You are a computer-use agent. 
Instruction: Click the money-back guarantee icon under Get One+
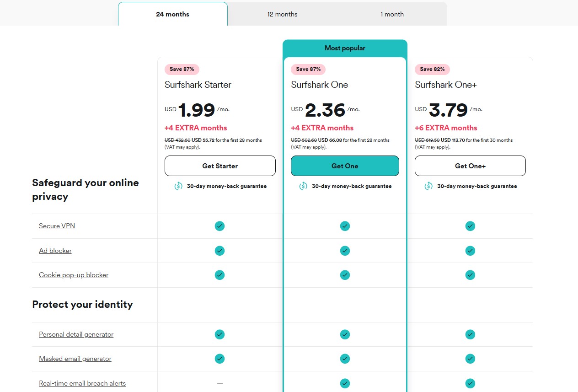click(x=428, y=186)
